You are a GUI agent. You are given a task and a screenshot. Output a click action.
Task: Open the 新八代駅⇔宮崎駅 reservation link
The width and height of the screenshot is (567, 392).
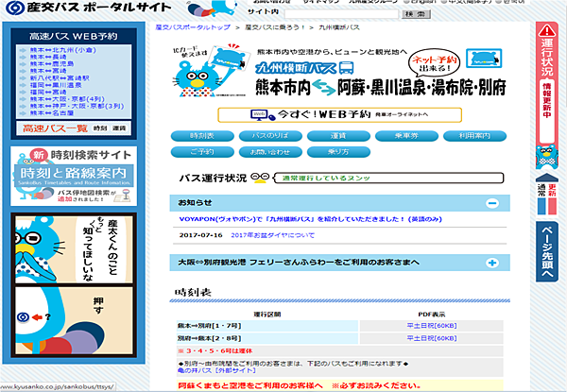click(60, 78)
